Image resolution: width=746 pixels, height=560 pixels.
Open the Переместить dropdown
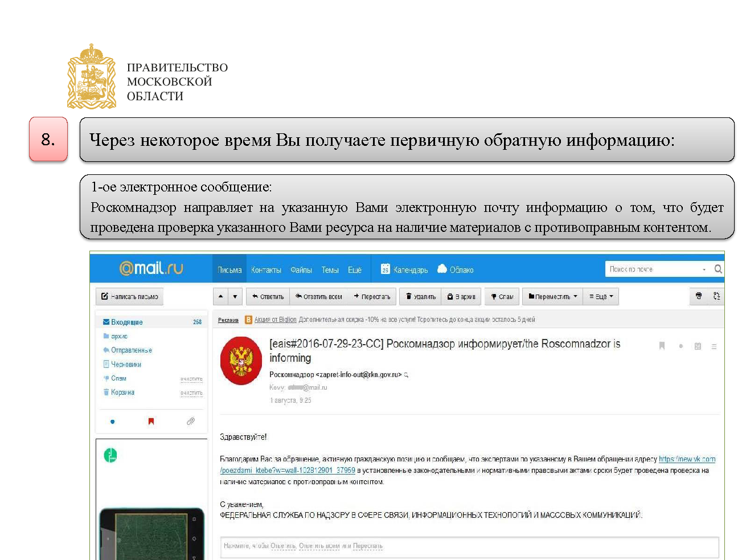click(x=552, y=296)
